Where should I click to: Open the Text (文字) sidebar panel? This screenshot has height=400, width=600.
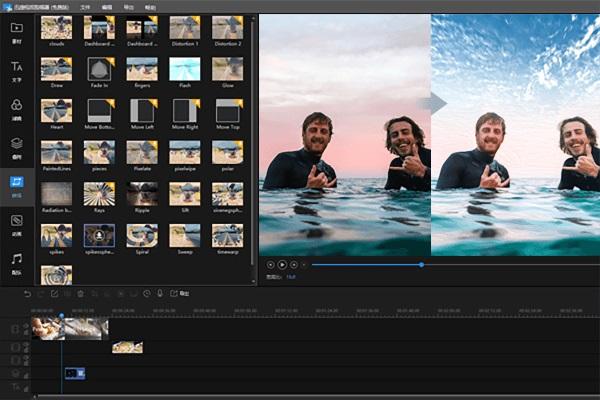[16, 72]
